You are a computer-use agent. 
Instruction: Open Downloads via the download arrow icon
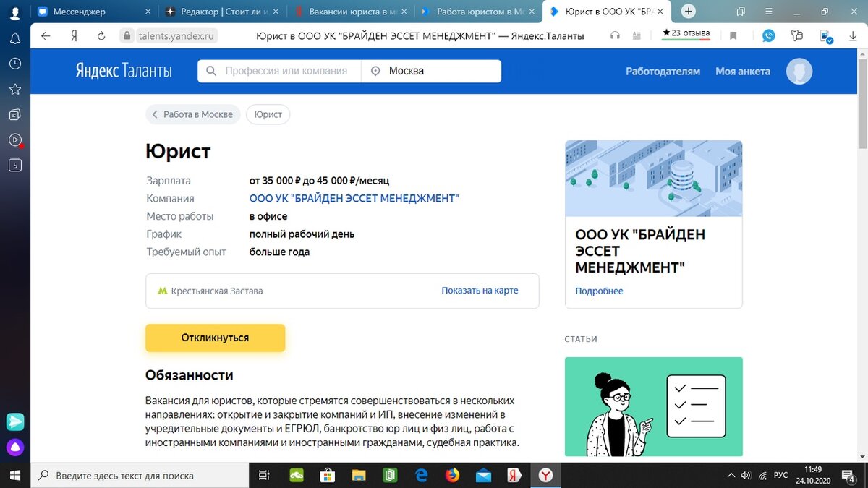click(854, 35)
